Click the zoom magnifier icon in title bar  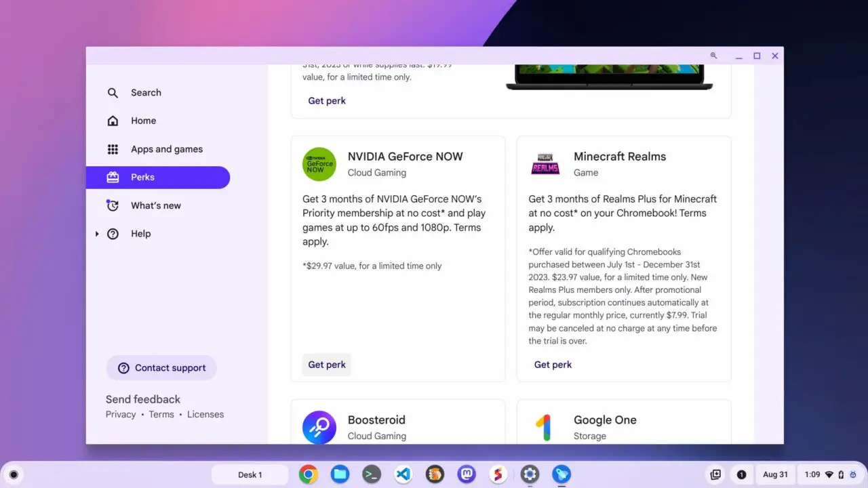pos(713,56)
